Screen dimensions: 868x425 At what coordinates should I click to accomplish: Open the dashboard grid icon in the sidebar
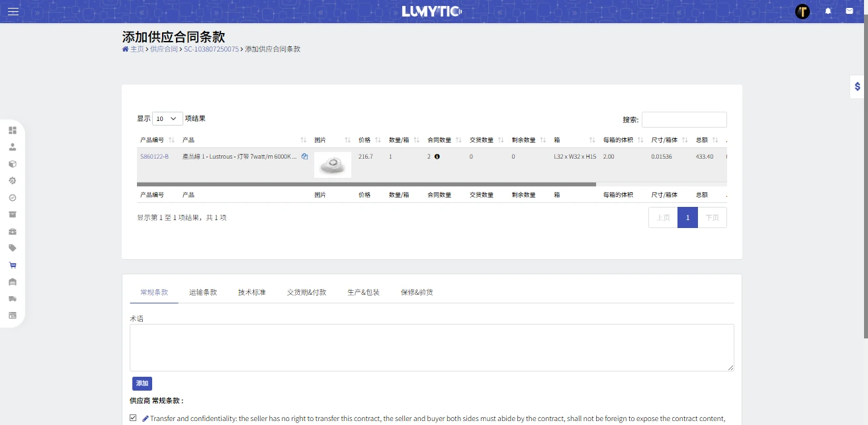[13, 130]
